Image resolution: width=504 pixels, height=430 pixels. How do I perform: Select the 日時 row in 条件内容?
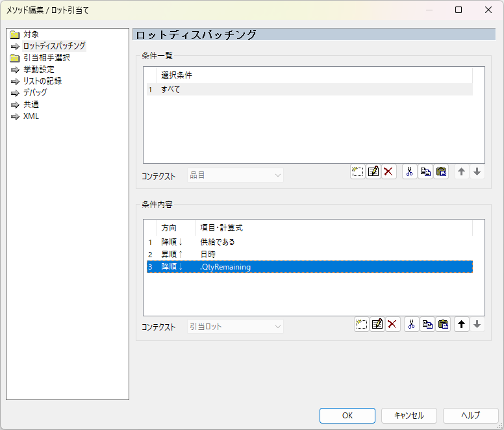[208, 254]
